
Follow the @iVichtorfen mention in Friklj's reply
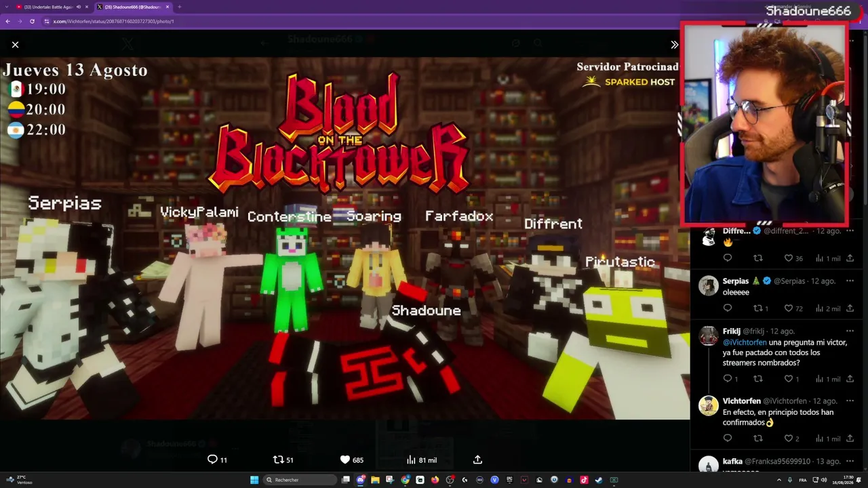click(745, 342)
